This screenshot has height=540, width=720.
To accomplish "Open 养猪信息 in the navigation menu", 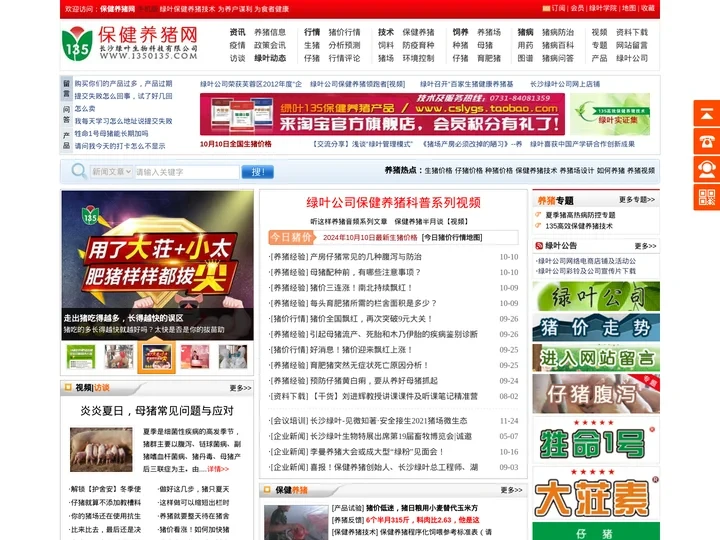I will pos(270,32).
